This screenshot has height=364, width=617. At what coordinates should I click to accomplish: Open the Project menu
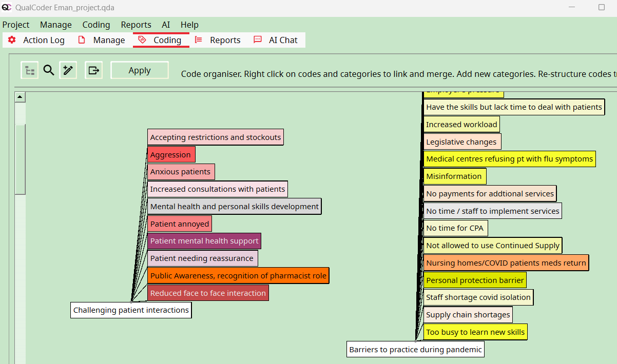pyautogui.click(x=16, y=25)
